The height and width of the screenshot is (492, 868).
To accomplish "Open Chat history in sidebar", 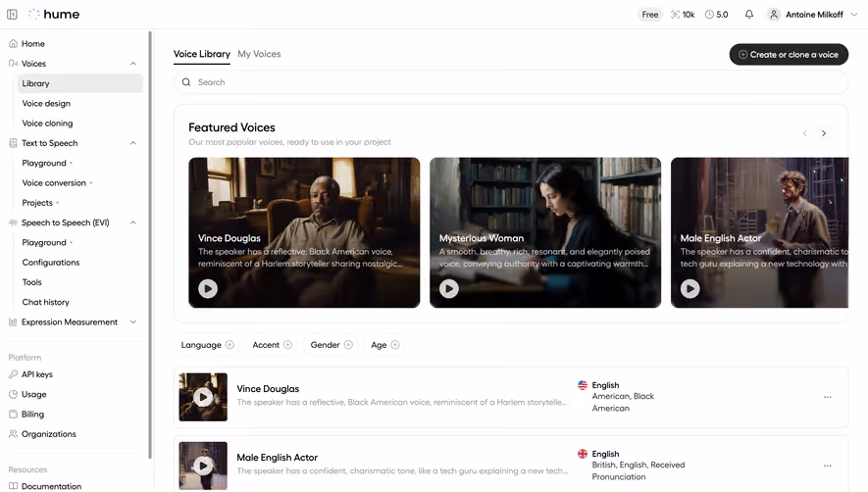I will click(45, 302).
